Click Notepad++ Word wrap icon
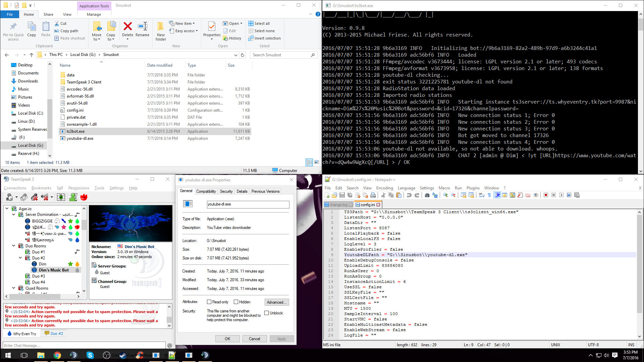The height and width of the screenshot is (362, 644). tap(481, 195)
